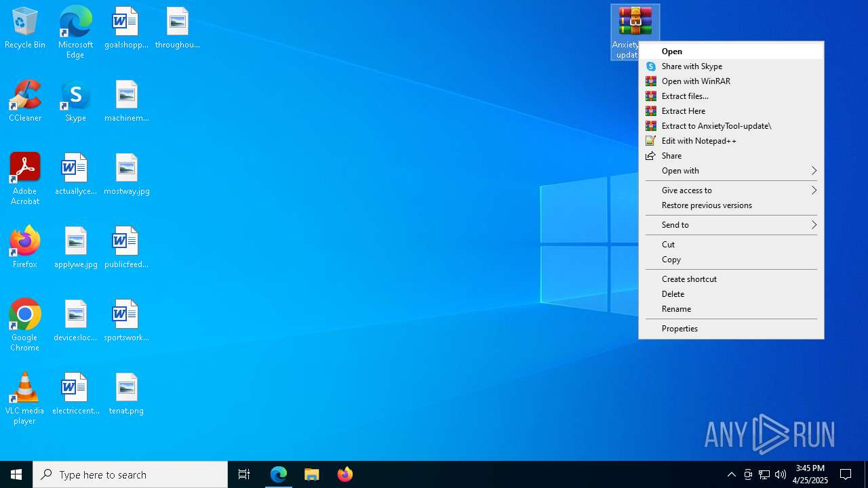Select the applywe.jpg file icon
This screenshot has height=488, width=868.
point(75,248)
